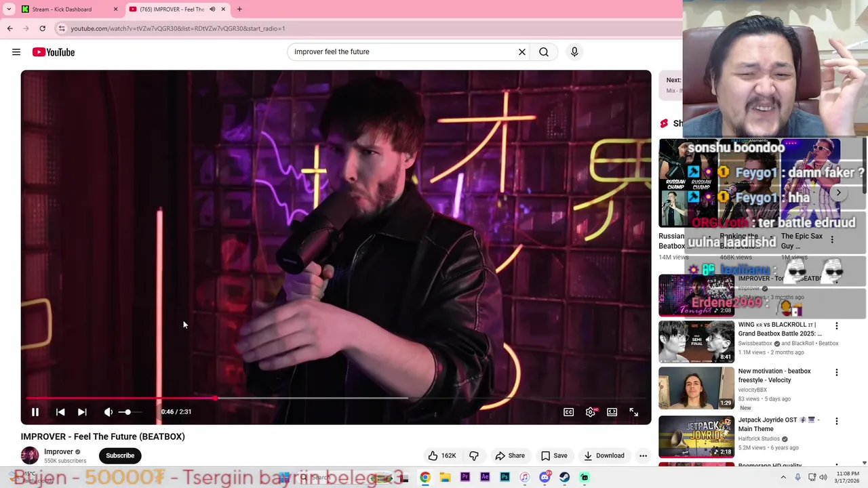Skip to next video
Screen dimensions: 868x488
click(x=82, y=411)
